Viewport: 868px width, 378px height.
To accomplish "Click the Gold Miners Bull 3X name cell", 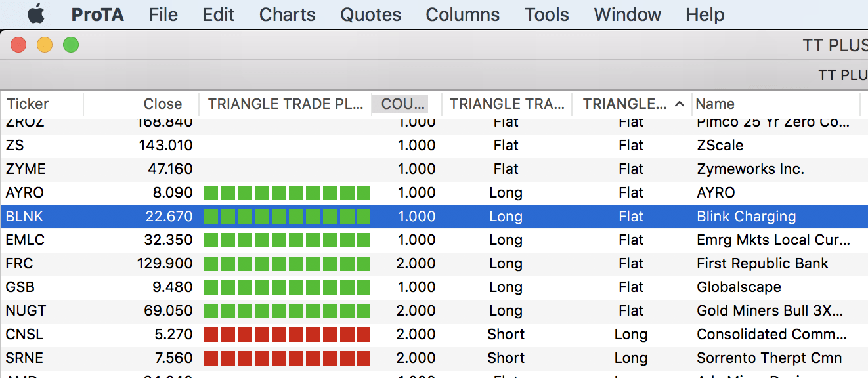I will [770, 311].
